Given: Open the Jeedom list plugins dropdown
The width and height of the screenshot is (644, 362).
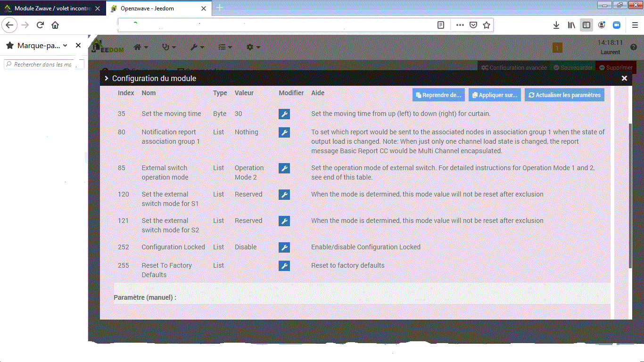Looking at the screenshot, I should point(225,47).
